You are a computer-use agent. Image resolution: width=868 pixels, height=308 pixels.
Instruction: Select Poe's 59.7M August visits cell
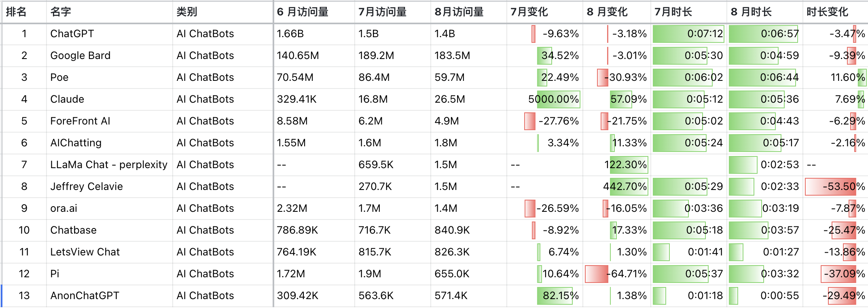469,78
